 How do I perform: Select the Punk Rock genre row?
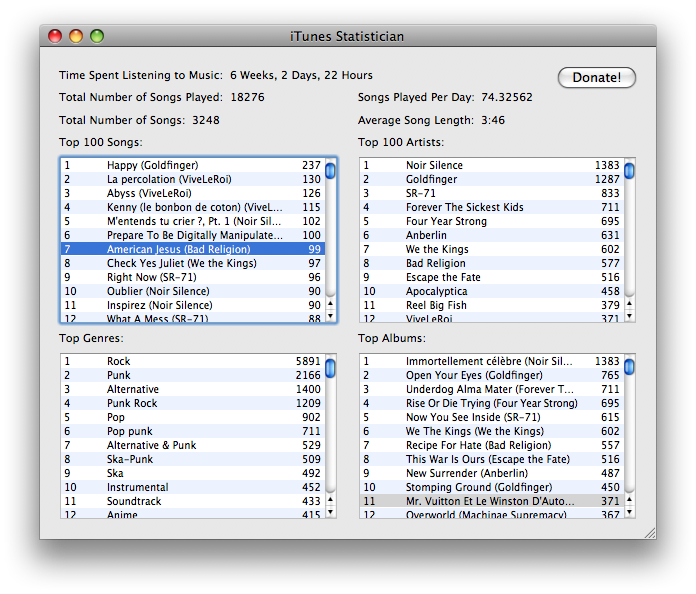point(193,403)
